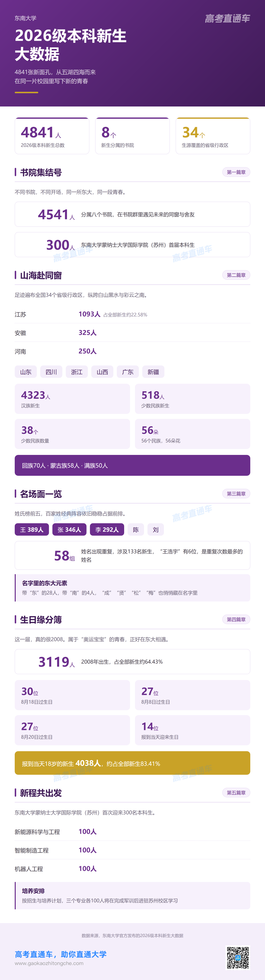Click the 38个 少数民族数量 card

pyautogui.click(x=72, y=434)
